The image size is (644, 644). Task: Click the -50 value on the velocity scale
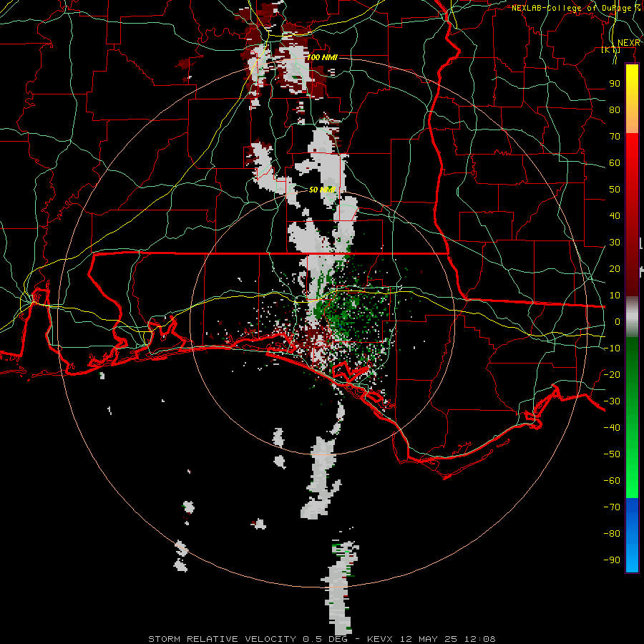tap(612, 454)
